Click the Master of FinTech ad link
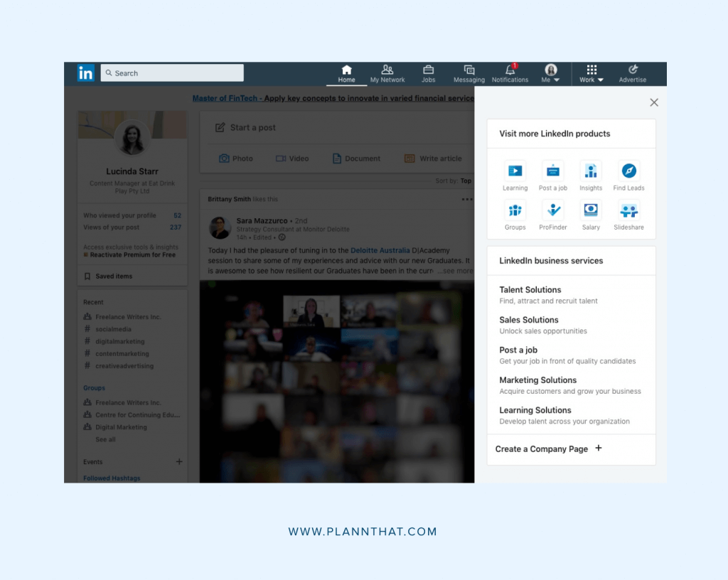 (333, 98)
